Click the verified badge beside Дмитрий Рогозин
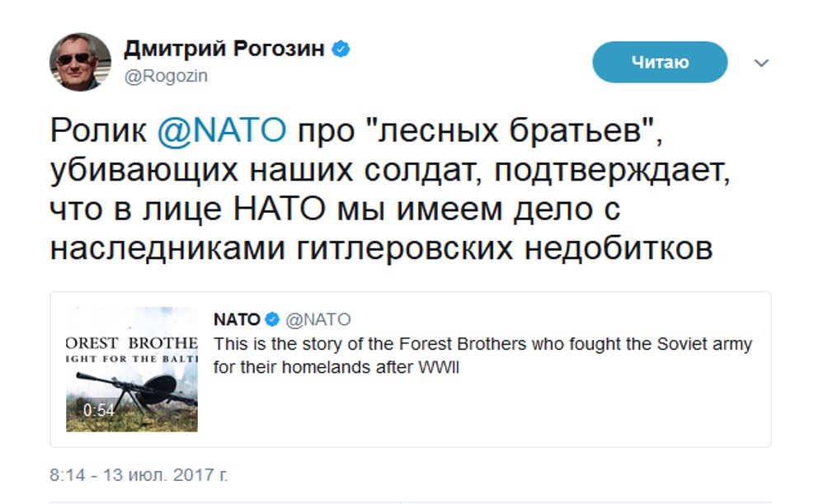This screenshot has height=504, width=814. (341, 49)
